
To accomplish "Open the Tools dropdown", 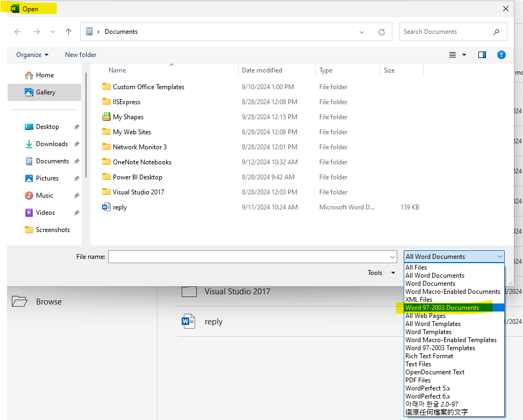I will 381,273.
